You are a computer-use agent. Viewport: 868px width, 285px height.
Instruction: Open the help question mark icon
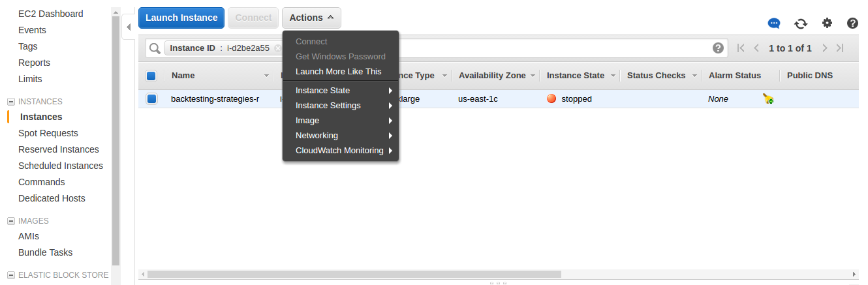coord(852,23)
